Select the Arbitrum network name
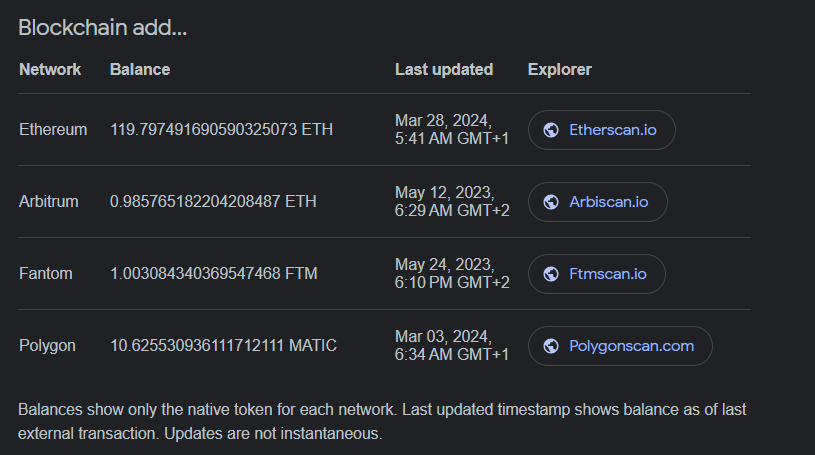This screenshot has height=455, width=815. [x=49, y=201]
